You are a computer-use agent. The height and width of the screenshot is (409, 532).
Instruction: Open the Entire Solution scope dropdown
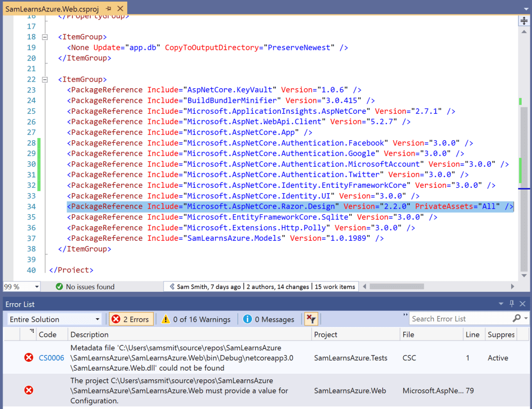pos(97,319)
